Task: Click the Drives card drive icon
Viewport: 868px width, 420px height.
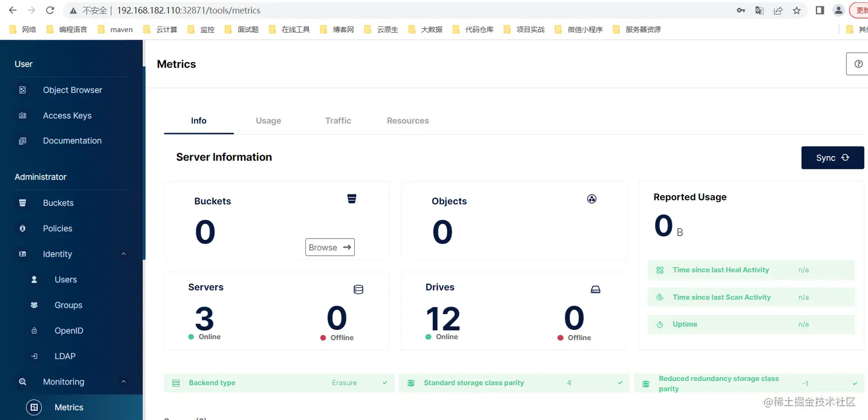Action: [595, 290]
